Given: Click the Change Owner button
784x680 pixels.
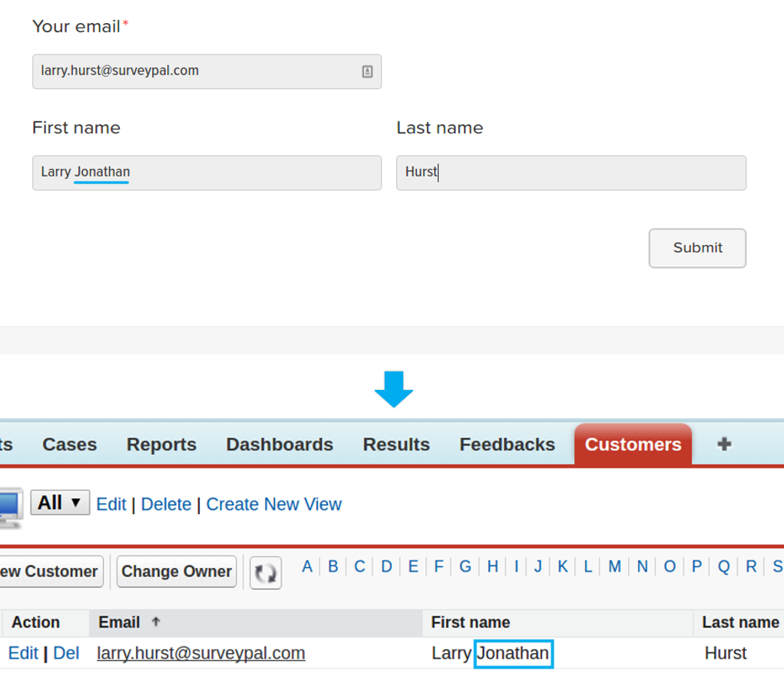Looking at the screenshot, I should [x=177, y=572].
